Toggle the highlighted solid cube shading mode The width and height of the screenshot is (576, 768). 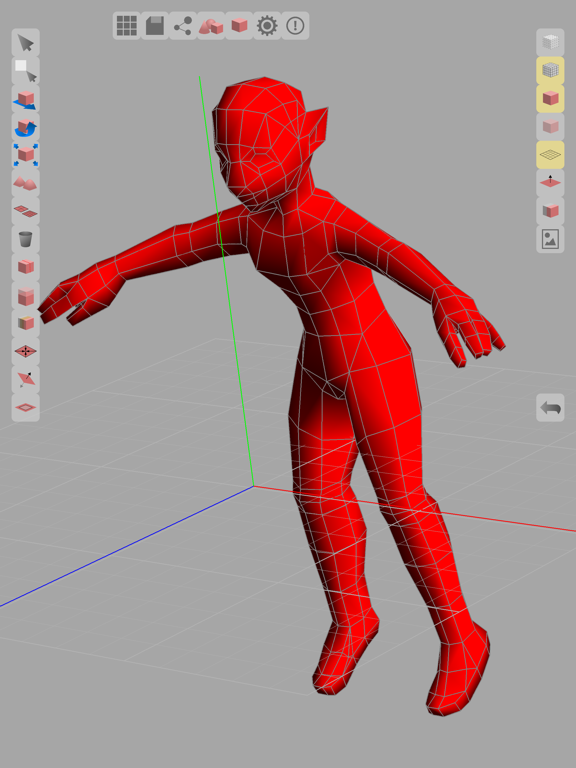tap(550, 98)
